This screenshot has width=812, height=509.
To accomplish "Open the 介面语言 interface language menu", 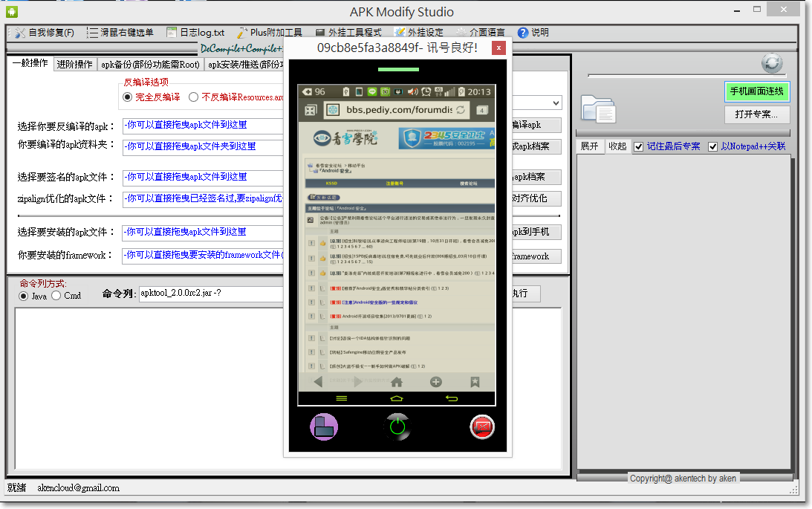I will pos(480,33).
